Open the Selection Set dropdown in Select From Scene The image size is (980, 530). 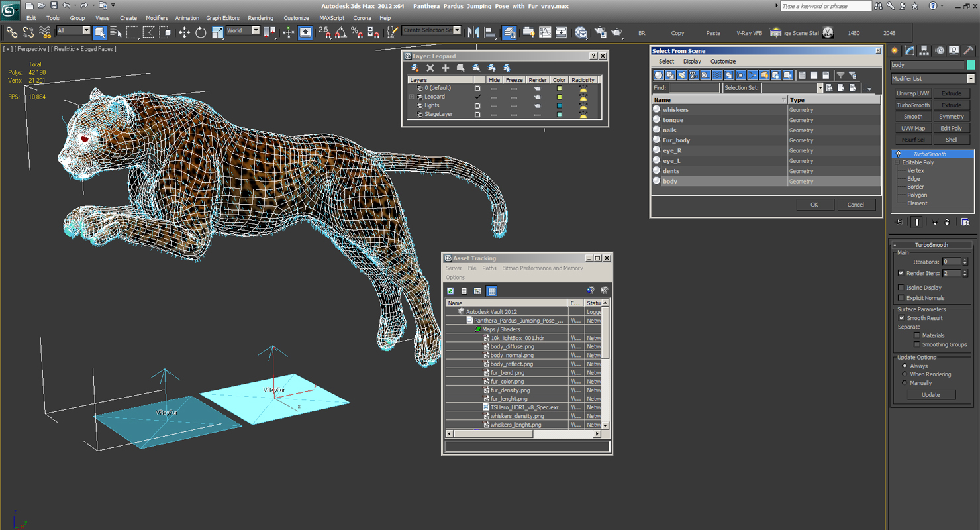coord(820,88)
